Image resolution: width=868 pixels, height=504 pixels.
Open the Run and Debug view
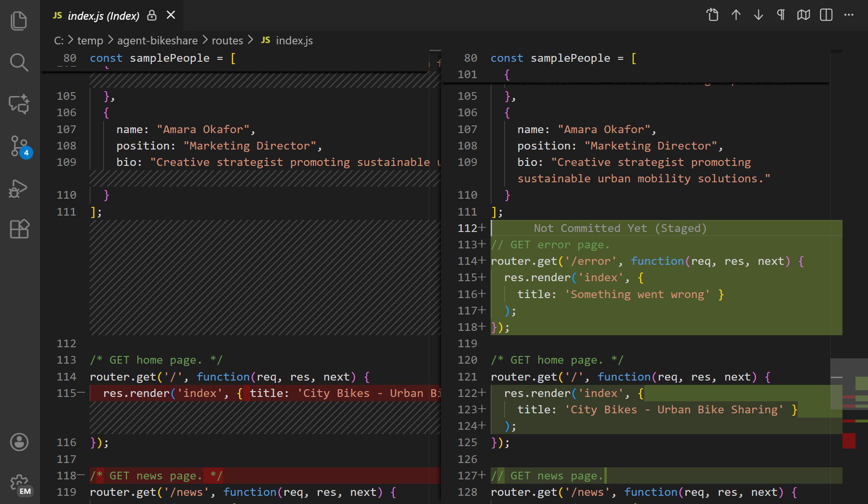(x=19, y=189)
